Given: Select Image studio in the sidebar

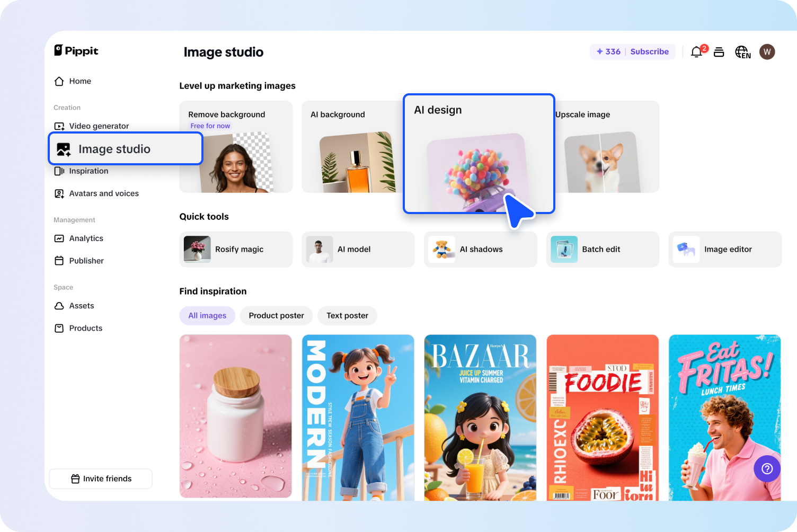Looking at the screenshot, I should [114, 148].
